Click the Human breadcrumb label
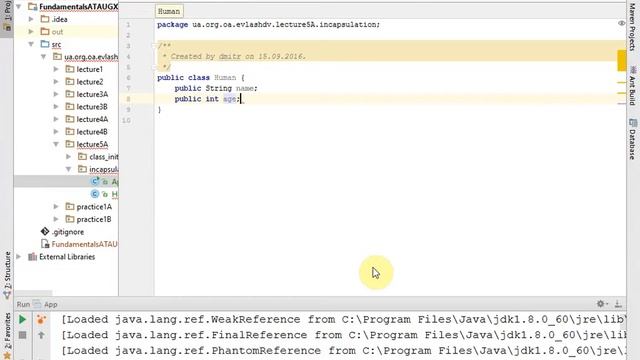 point(169,11)
